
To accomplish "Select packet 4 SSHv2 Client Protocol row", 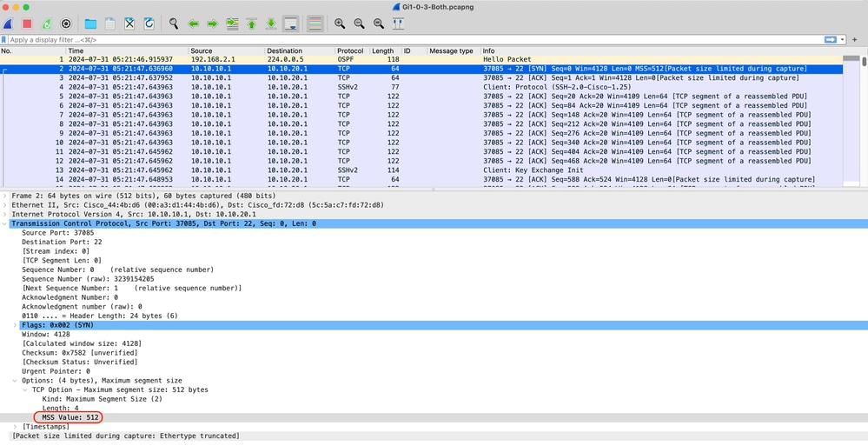I will click(x=421, y=87).
